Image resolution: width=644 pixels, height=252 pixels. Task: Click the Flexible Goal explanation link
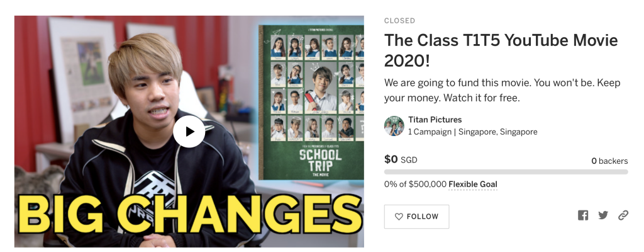(472, 185)
